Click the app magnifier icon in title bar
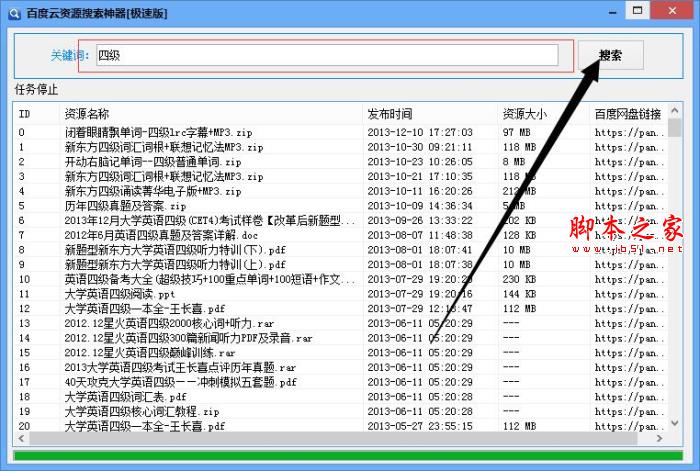Screen dimensions: 700x471 point(14,13)
